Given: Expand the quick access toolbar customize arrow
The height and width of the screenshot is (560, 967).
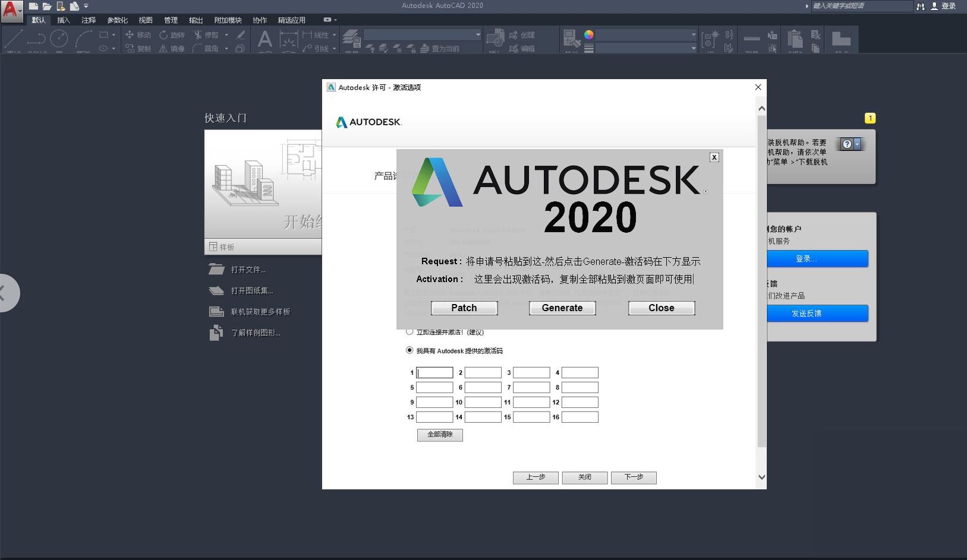Looking at the screenshot, I should point(86,6).
